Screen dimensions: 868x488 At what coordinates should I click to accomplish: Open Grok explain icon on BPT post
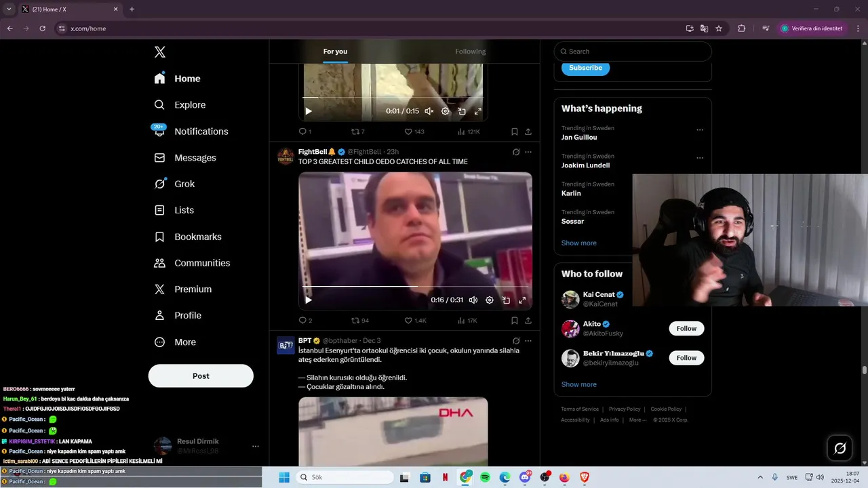(516, 341)
